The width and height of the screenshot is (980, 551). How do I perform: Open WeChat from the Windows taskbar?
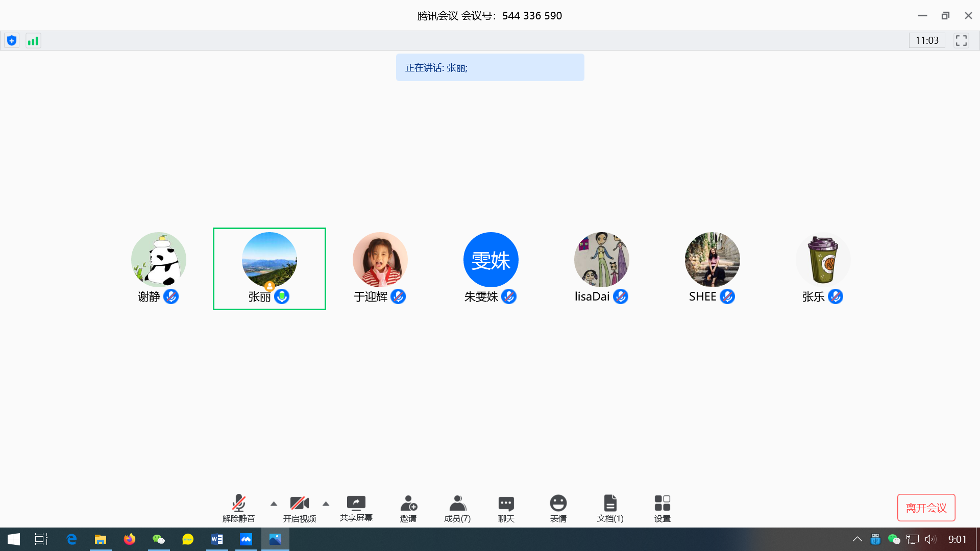tap(159, 539)
